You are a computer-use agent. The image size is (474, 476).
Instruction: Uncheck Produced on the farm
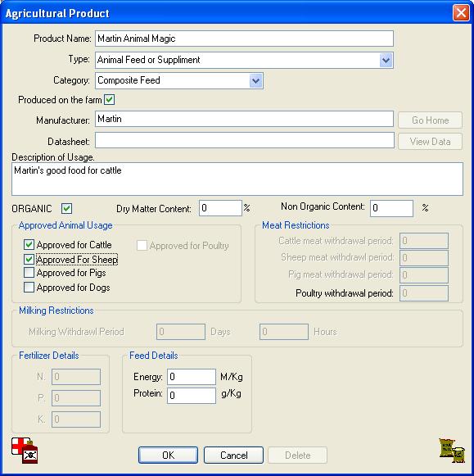(109, 100)
